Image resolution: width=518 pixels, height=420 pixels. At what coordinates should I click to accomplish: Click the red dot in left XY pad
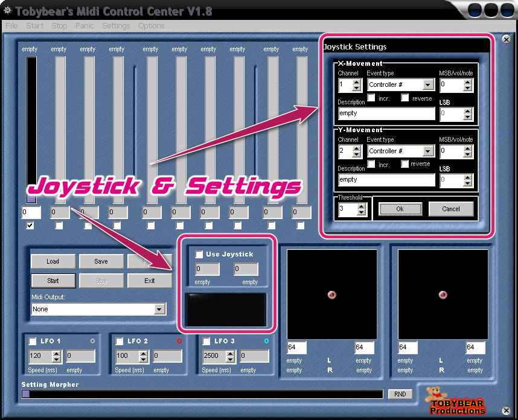(331, 294)
